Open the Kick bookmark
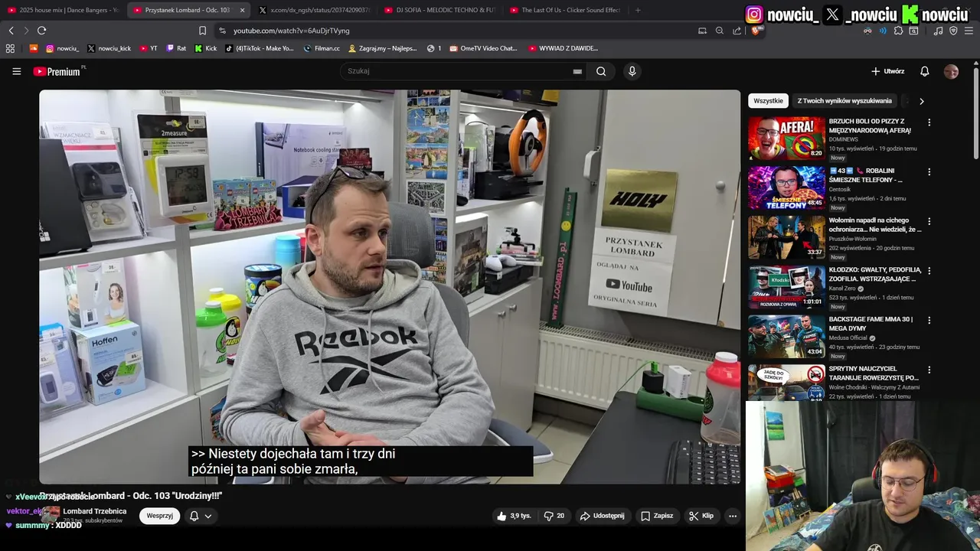Screen dimensions: 980x551 pyautogui.click(x=205, y=48)
